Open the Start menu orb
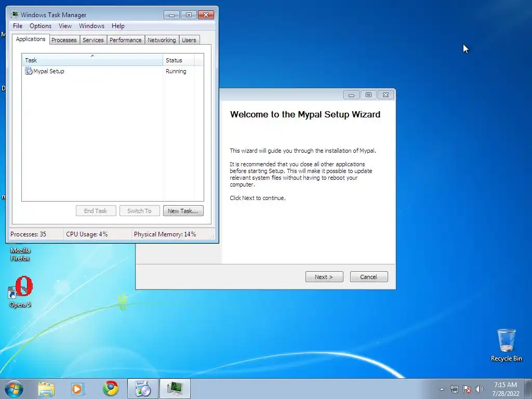Image resolution: width=532 pixels, height=399 pixels. [x=14, y=389]
